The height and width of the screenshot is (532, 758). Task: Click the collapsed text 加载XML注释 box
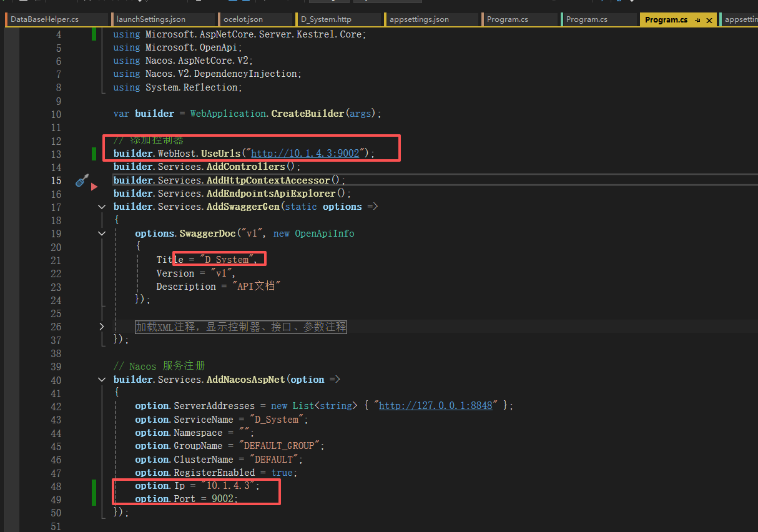(241, 327)
